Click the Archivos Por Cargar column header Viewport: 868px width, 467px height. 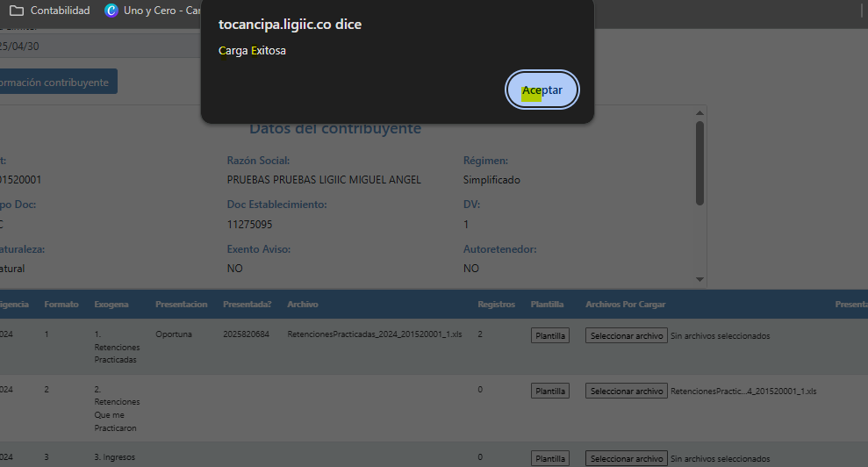626,304
